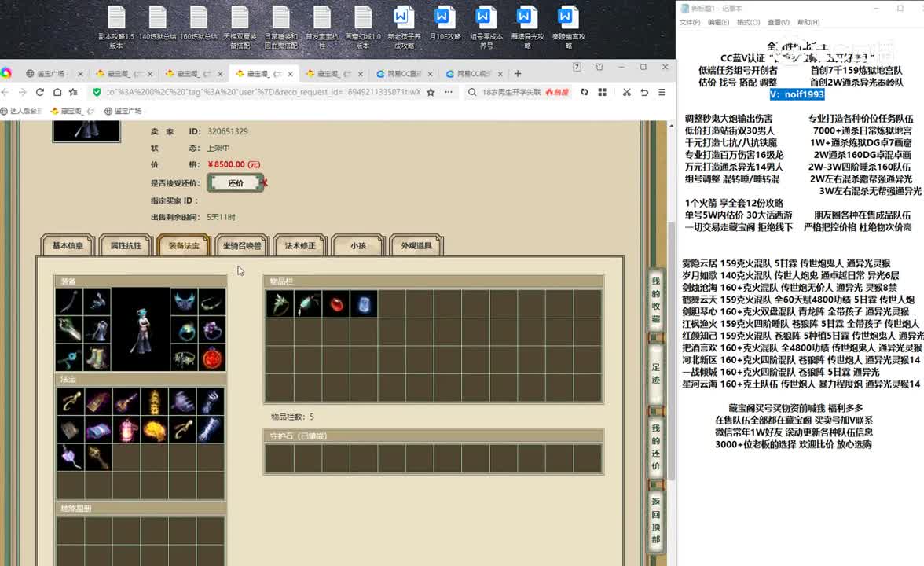The image size is (924, 566).
Task: Open the 坐骑召唤兽 tab
Action: pos(242,245)
